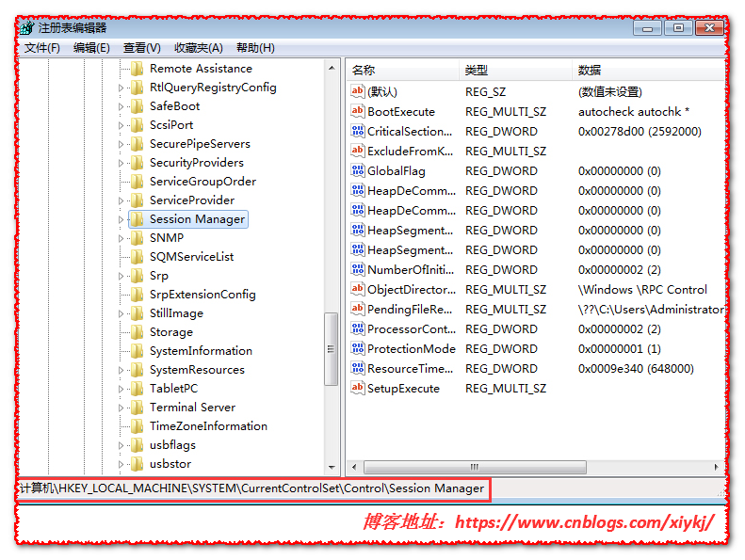Click the tree scroll down arrow

coord(332,468)
